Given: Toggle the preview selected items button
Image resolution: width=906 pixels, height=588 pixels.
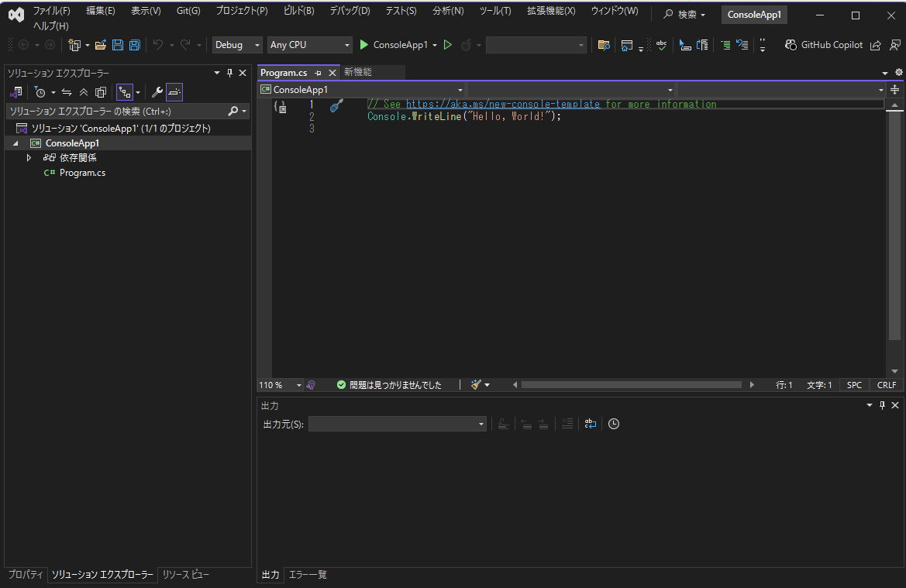Looking at the screenshot, I should [174, 92].
